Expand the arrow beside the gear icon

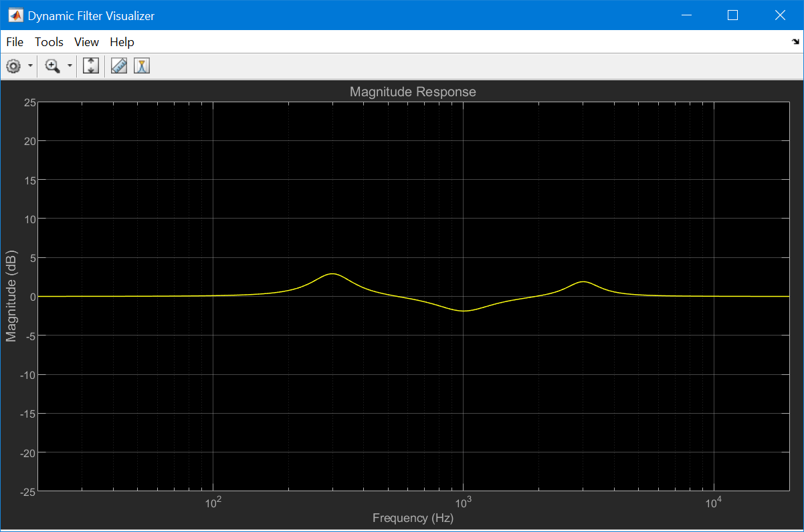pos(31,66)
